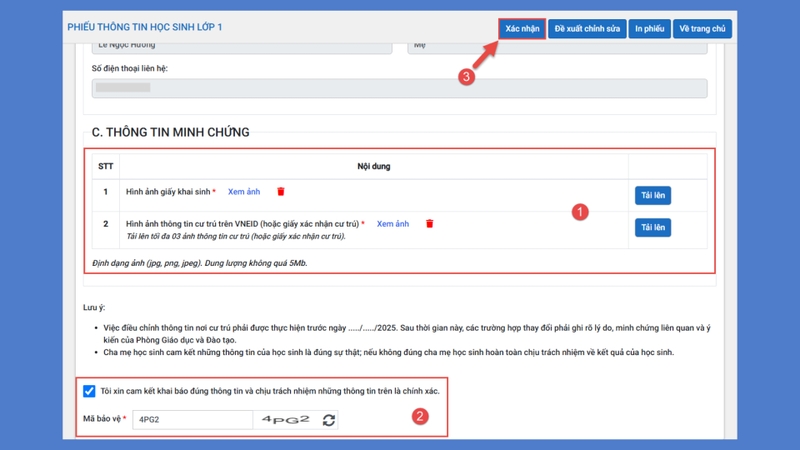Viewport: 800px width, 450px height.
Task: Click the Định dạng ảnh file format note
Action: pos(199,263)
